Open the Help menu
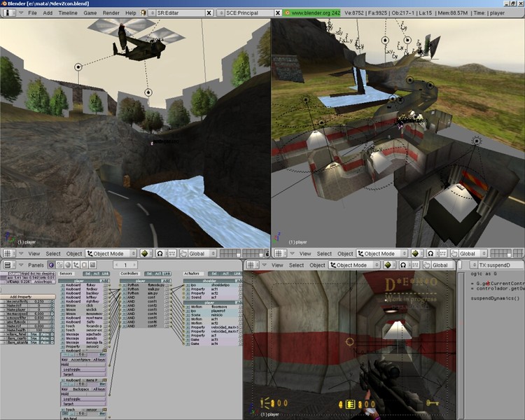This screenshot has height=420, width=525. point(131,13)
